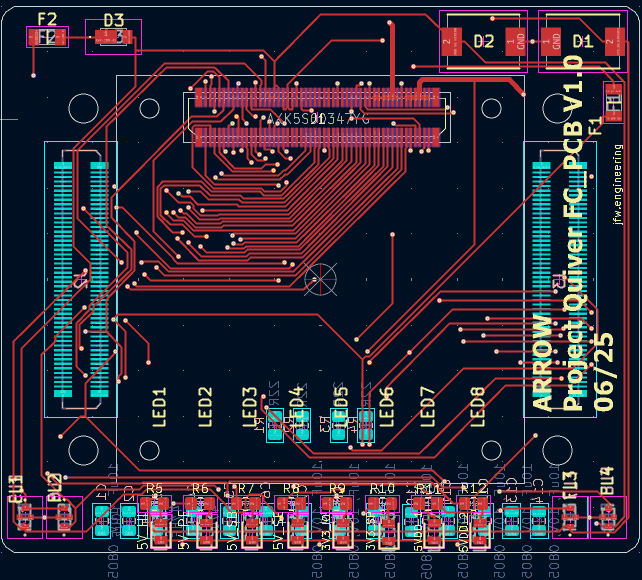Viewport: 642px width, 580px height.
Task: Select pad 2 of diode D1
Action: 615,41
